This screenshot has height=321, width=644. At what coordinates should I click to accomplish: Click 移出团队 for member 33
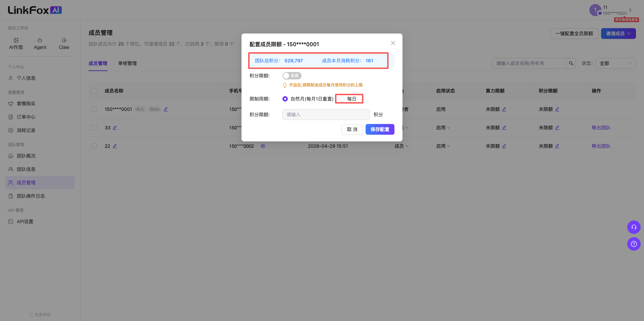coord(601,128)
